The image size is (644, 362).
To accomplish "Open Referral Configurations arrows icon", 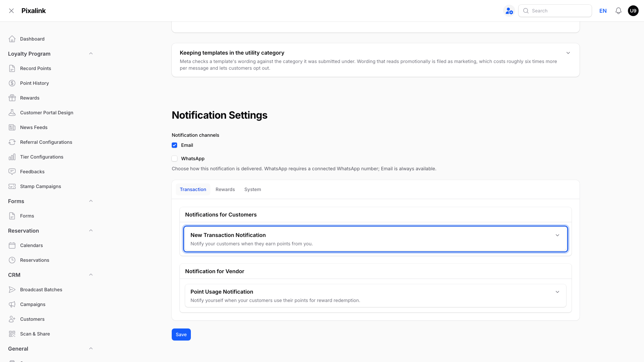I will click(x=12, y=142).
